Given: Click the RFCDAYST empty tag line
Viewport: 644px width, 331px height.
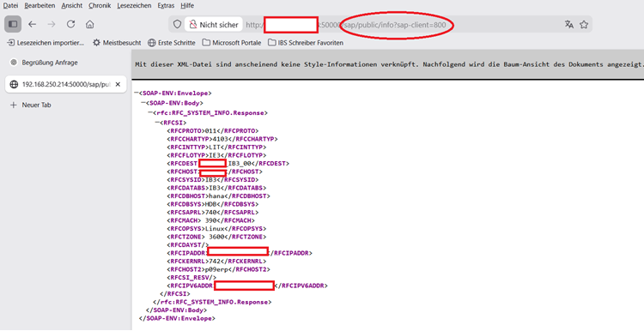Looking at the screenshot, I should pos(188,245).
